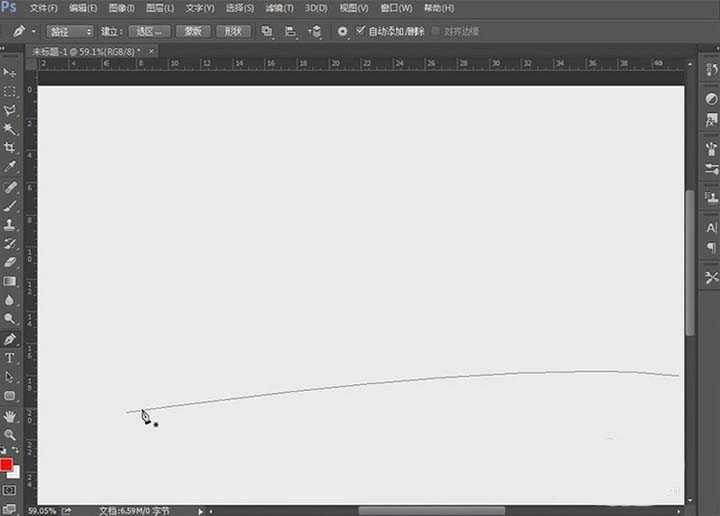Select the Hand tool
Image resolution: width=720 pixels, height=516 pixels.
tap(10, 415)
